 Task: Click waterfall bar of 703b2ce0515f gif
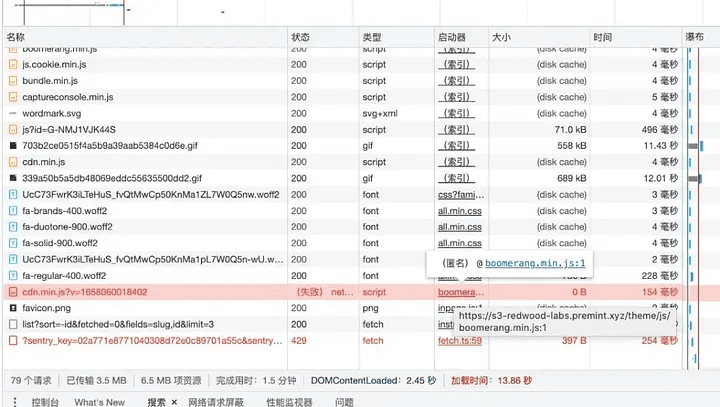tap(695, 146)
